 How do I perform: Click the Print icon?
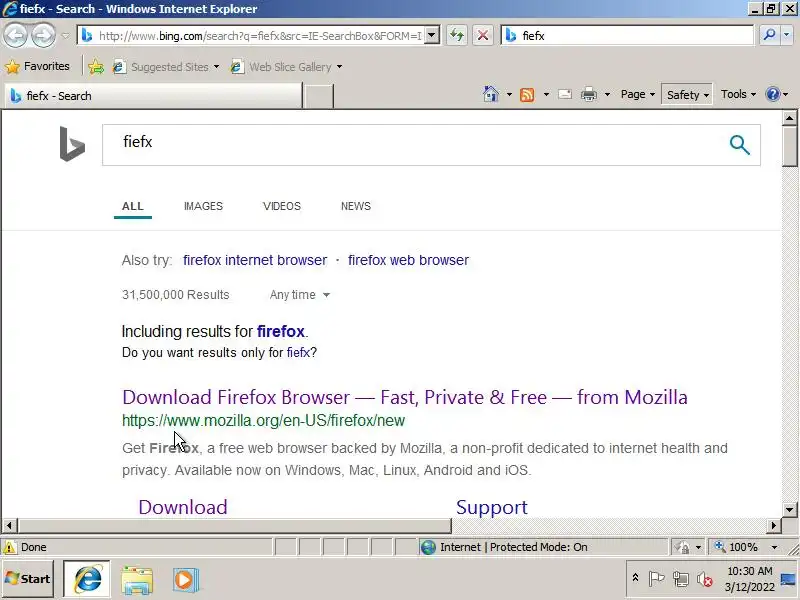click(589, 94)
